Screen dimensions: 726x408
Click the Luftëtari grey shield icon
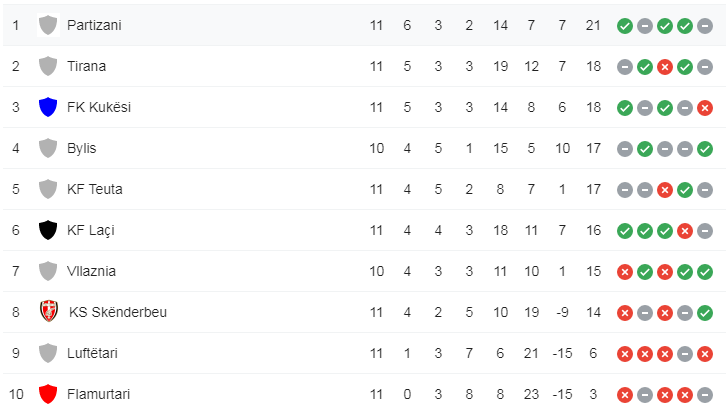click(x=47, y=353)
